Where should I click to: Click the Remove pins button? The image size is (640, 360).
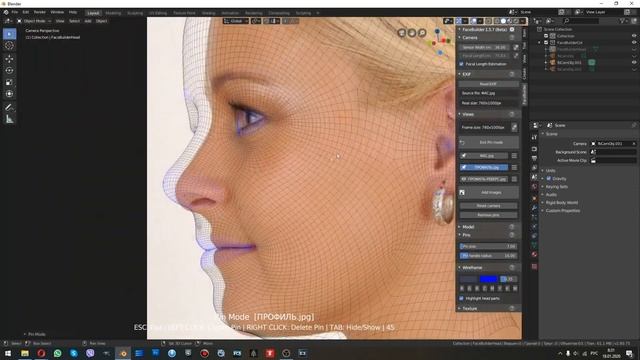(489, 215)
